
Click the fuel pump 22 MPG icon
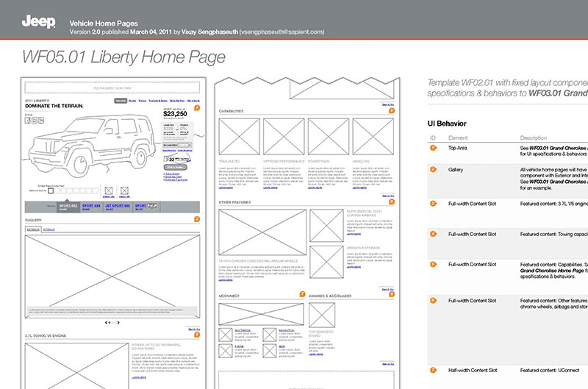tap(167, 159)
